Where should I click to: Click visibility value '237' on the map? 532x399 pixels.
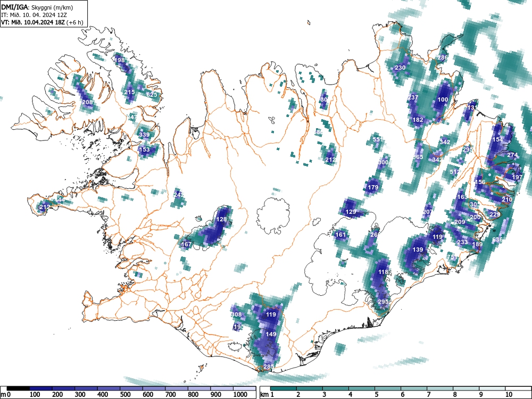(413, 97)
